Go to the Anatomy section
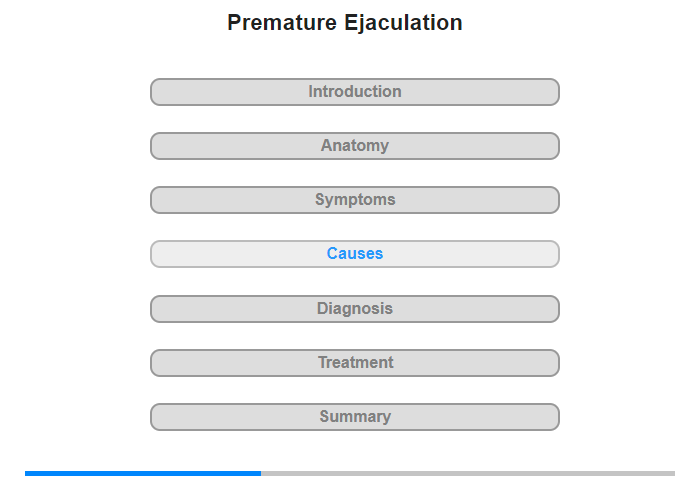Image resolution: width=700 pixels, height=480 pixels. [x=354, y=146]
